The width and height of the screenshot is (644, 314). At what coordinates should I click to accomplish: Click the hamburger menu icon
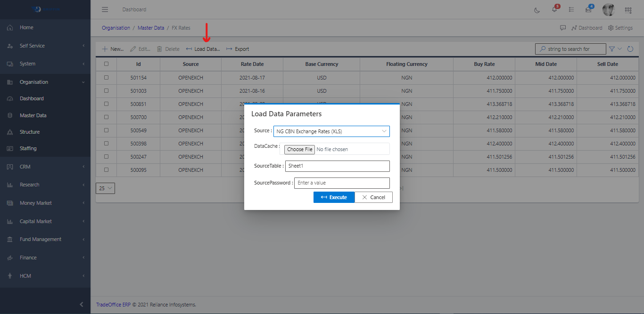105,9
